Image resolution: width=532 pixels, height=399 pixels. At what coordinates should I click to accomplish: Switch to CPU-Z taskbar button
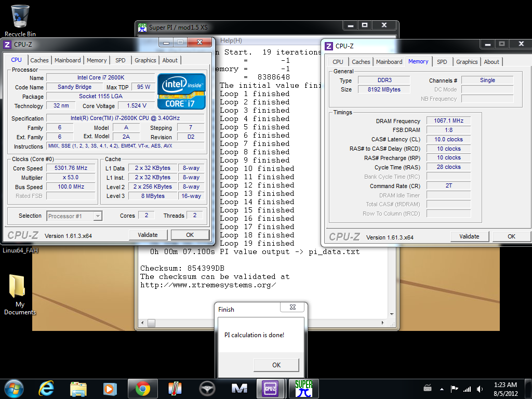click(x=270, y=389)
